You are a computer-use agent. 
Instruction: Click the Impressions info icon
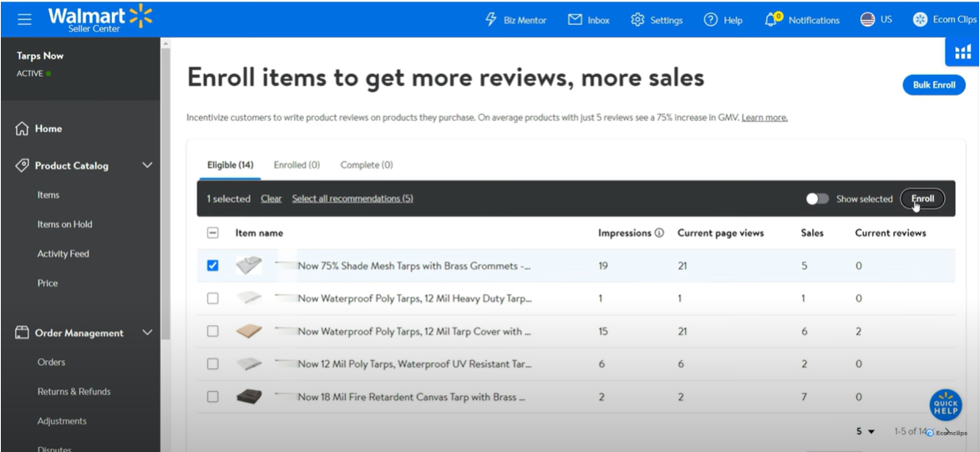658,233
